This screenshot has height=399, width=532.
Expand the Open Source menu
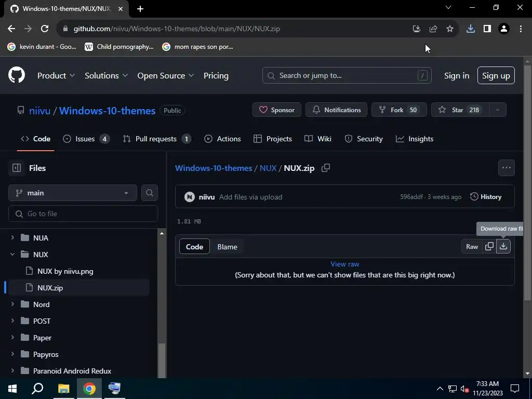coord(166,75)
